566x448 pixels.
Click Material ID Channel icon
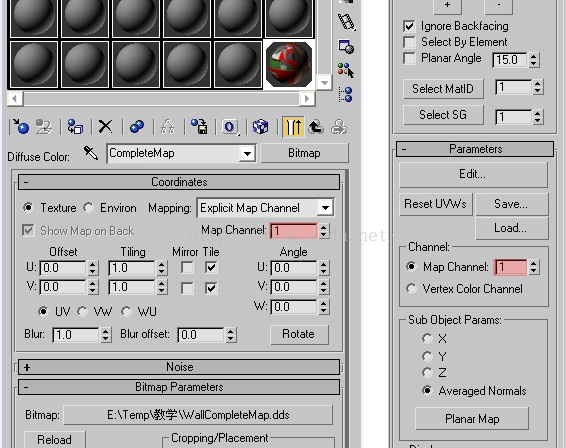point(230,127)
